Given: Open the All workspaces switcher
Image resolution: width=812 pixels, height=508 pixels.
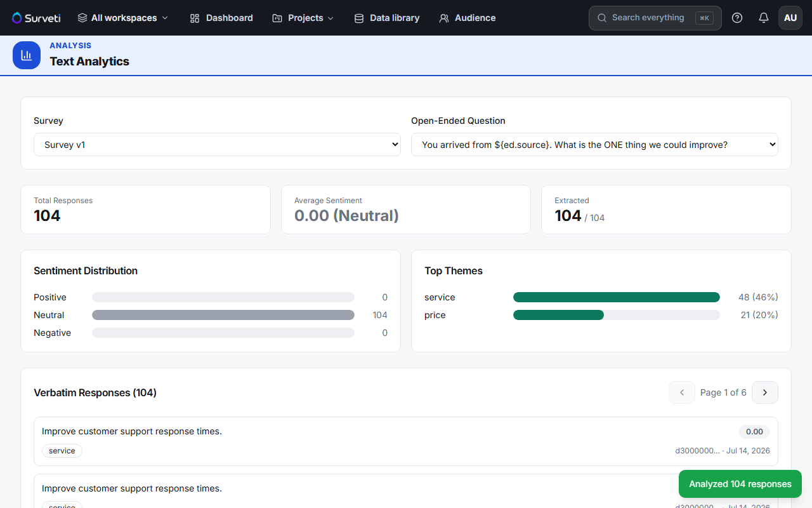Looking at the screenshot, I should [123, 18].
